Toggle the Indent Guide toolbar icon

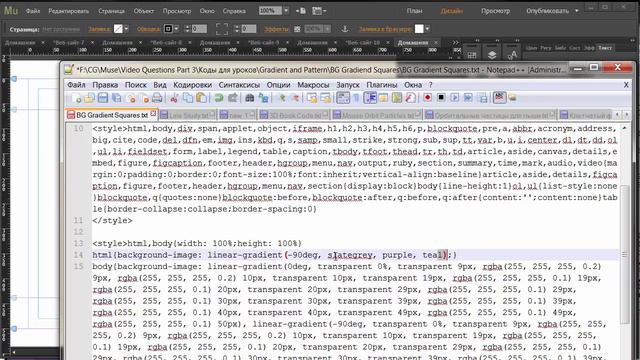370,98
